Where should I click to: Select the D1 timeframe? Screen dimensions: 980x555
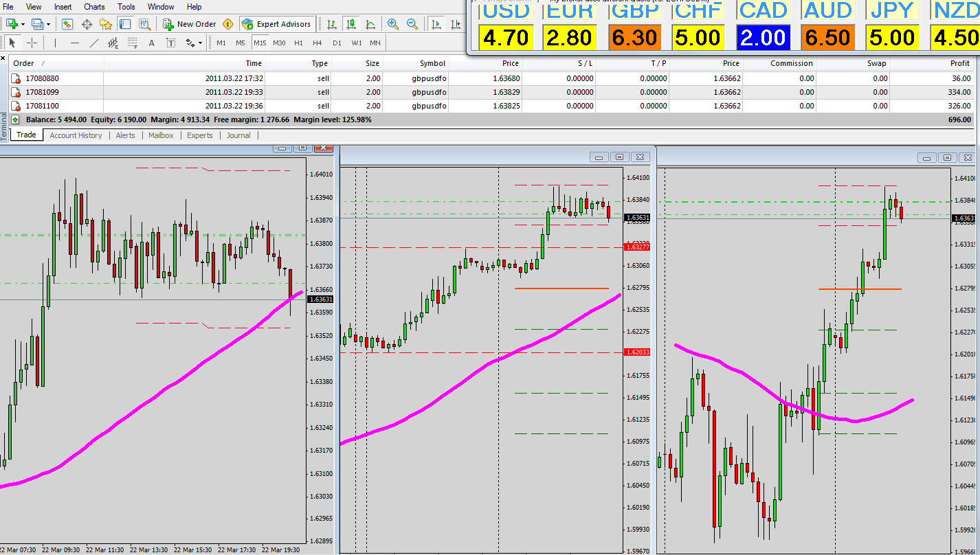[337, 43]
